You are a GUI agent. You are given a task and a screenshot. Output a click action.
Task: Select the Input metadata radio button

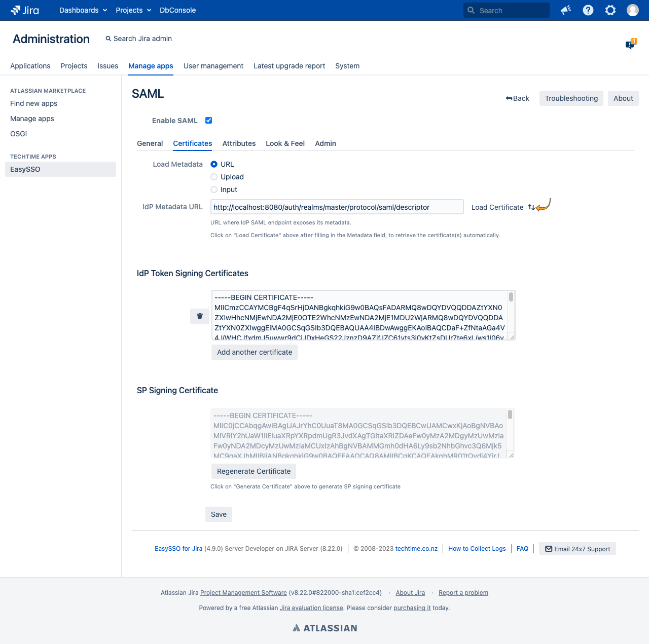click(x=214, y=190)
